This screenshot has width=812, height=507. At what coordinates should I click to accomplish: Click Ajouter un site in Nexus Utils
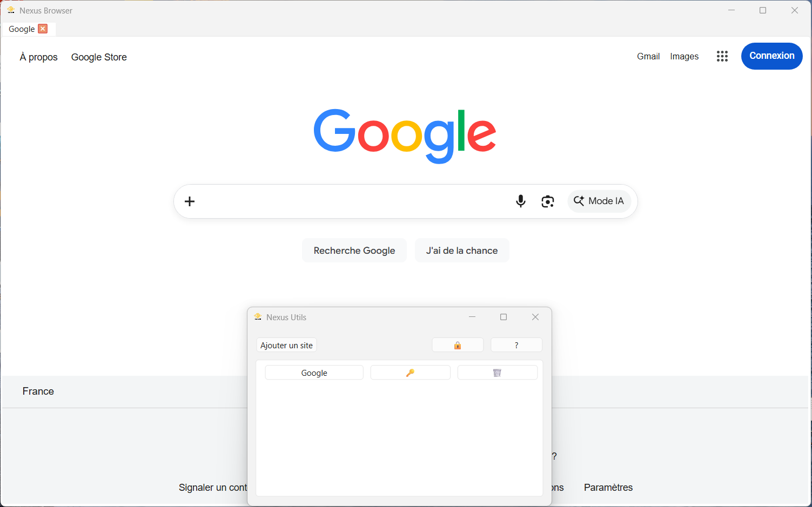(286, 346)
